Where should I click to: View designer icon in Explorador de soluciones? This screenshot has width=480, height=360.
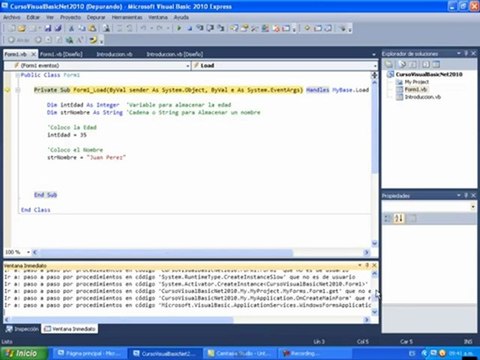click(x=436, y=64)
